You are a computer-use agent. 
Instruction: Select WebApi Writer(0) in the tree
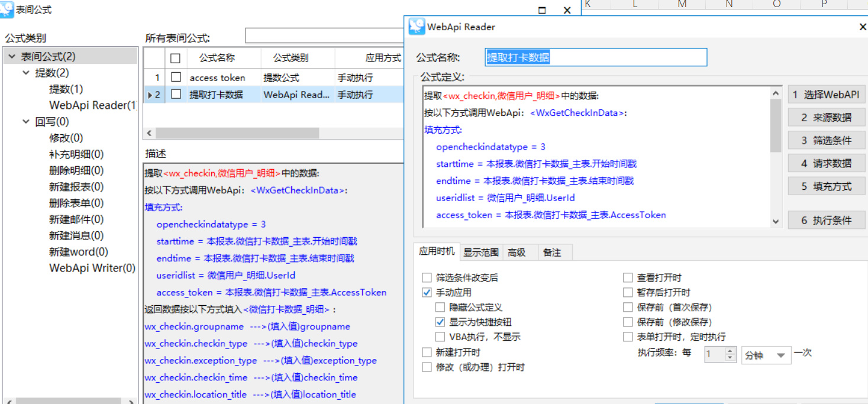[92, 268]
